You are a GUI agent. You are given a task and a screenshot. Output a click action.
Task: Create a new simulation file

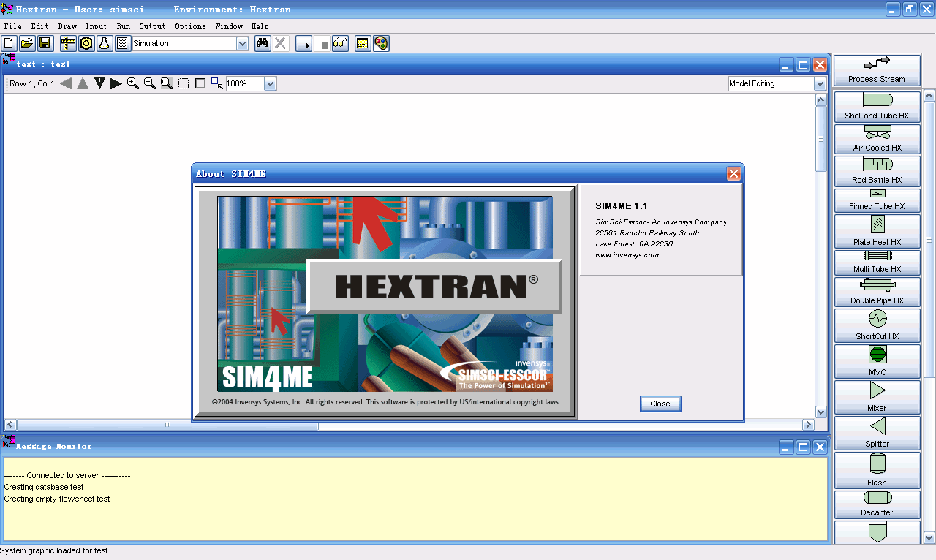pyautogui.click(x=10, y=44)
